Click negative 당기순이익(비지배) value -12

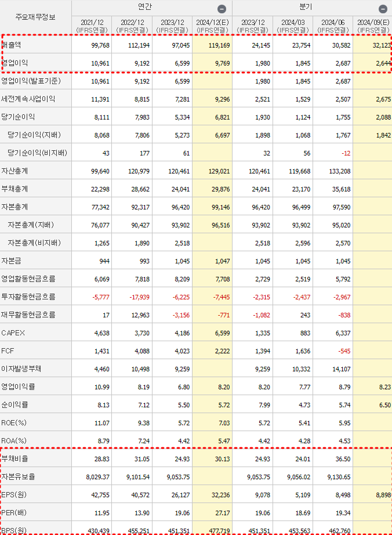pos(346,153)
